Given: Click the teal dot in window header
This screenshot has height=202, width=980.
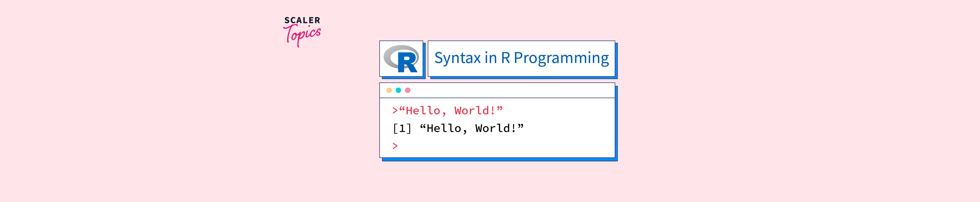Looking at the screenshot, I should [x=398, y=90].
